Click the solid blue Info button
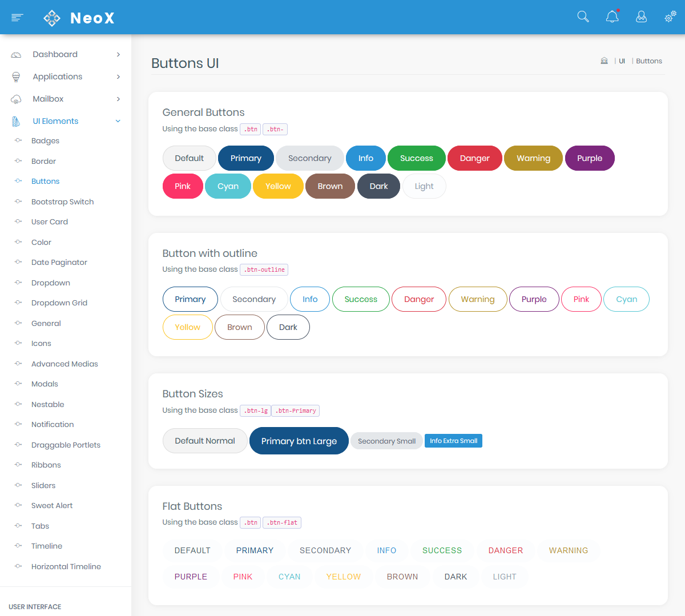Viewport: 685px width, 616px height. [x=366, y=158]
